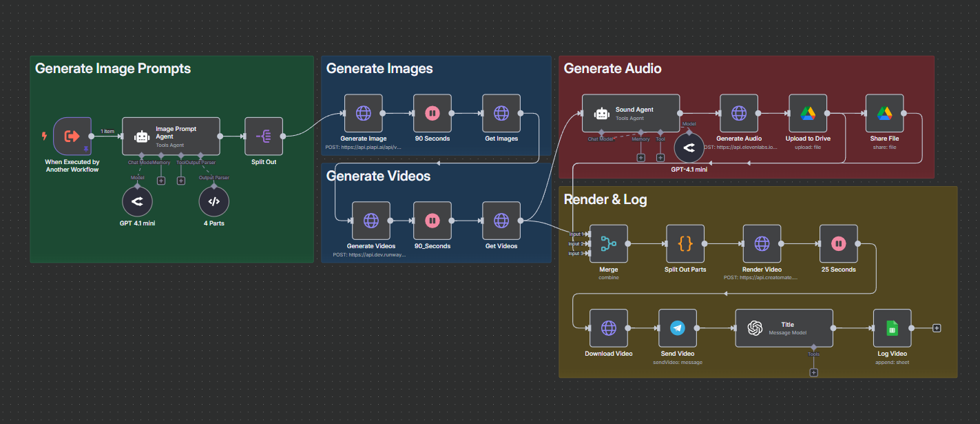980x424 pixels.
Task: Open the GPT 4.1 mini model node under Image Prompt Agent
Action: click(x=137, y=202)
